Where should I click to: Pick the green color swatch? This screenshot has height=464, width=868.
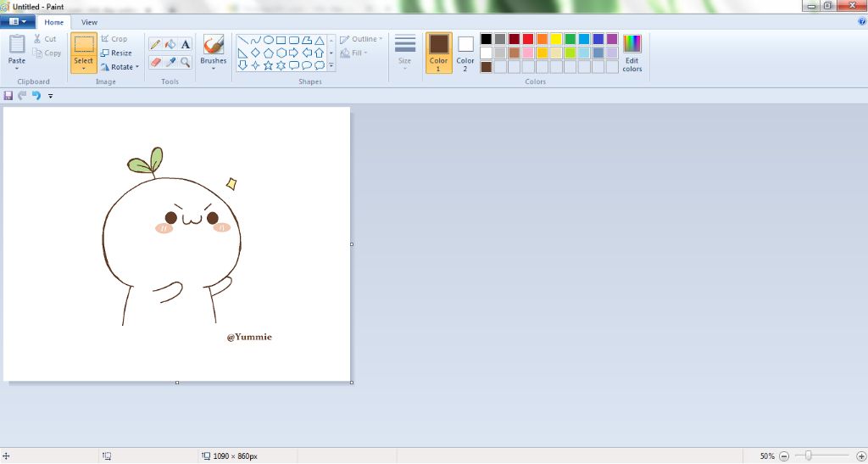(x=570, y=39)
